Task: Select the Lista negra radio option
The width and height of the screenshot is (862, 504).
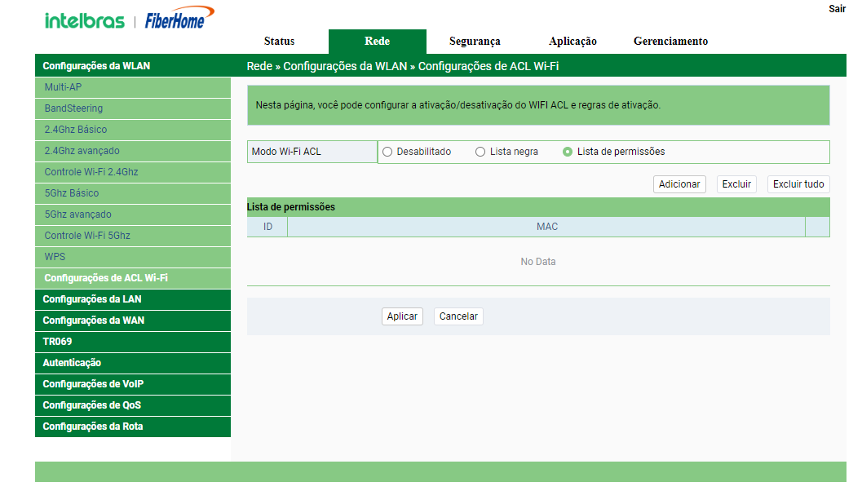Action: click(480, 152)
